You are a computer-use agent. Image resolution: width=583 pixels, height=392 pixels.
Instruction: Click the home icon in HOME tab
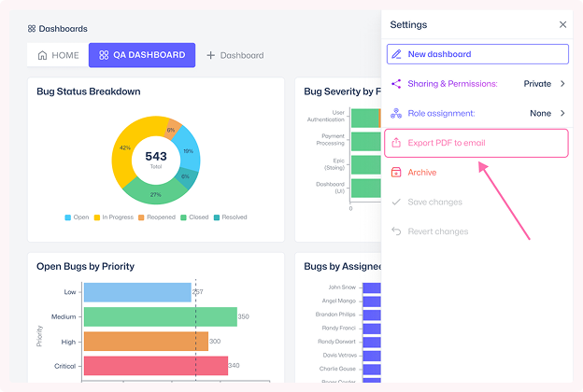[x=42, y=55]
